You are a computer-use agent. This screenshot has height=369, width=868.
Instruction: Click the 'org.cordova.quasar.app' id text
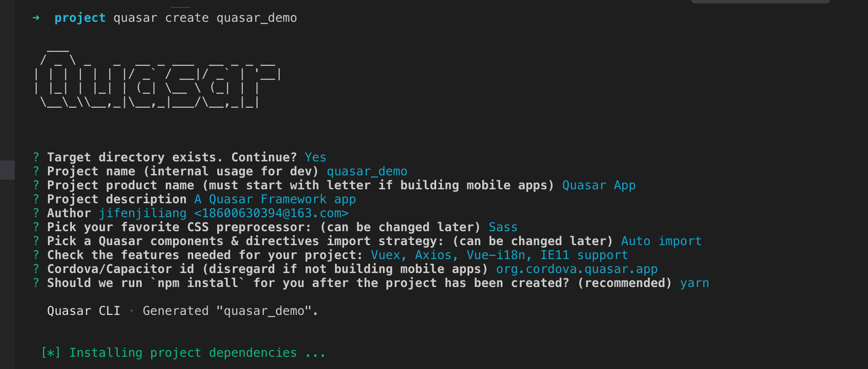(577, 269)
